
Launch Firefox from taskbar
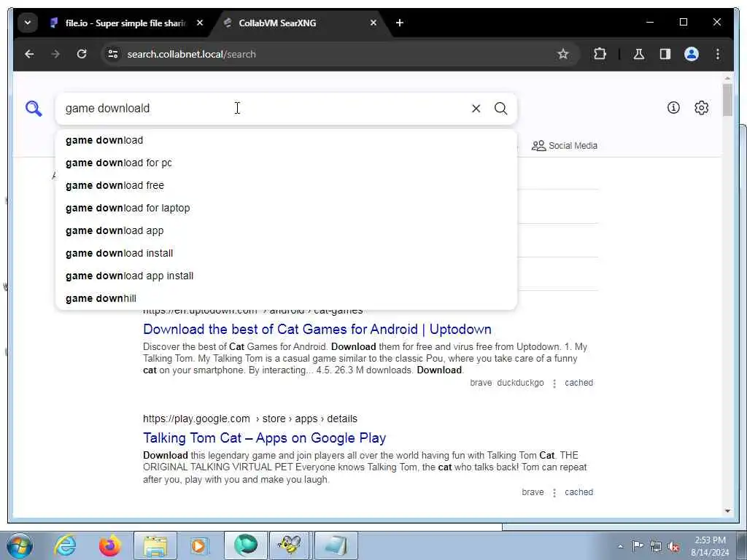click(x=109, y=545)
